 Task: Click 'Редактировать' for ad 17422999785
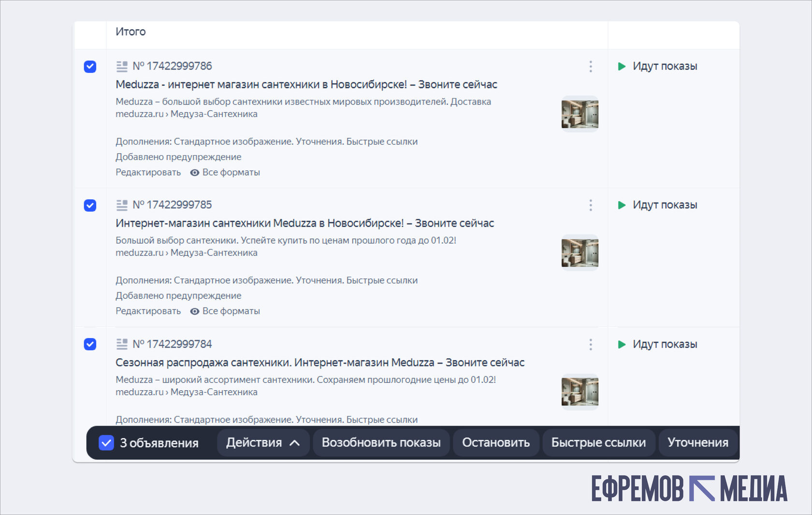(x=148, y=311)
